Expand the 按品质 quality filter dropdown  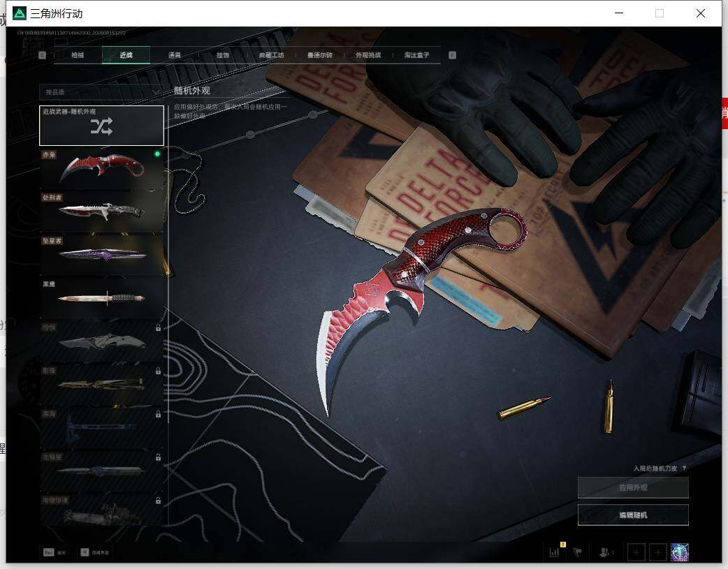[101, 92]
